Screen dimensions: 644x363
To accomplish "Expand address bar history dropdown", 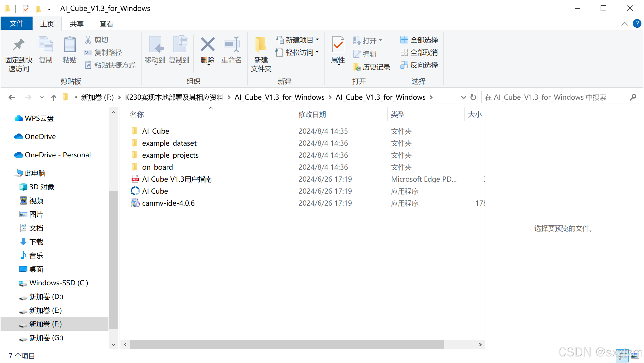I will click(464, 97).
